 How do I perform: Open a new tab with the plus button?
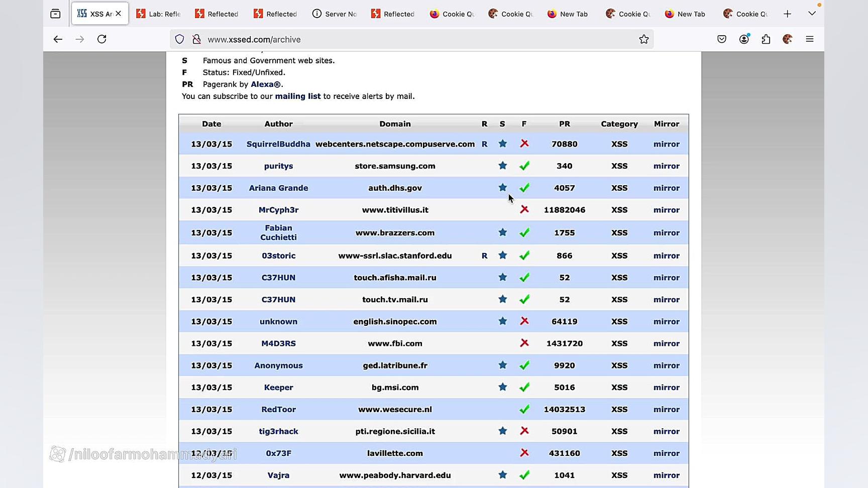pyautogui.click(x=788, y=14)
